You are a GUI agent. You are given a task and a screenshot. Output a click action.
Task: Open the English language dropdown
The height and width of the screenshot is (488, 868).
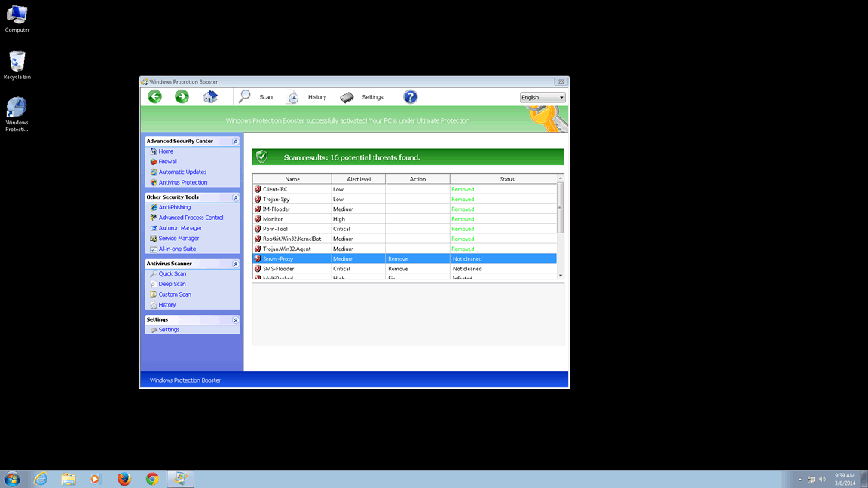(542, 97)
